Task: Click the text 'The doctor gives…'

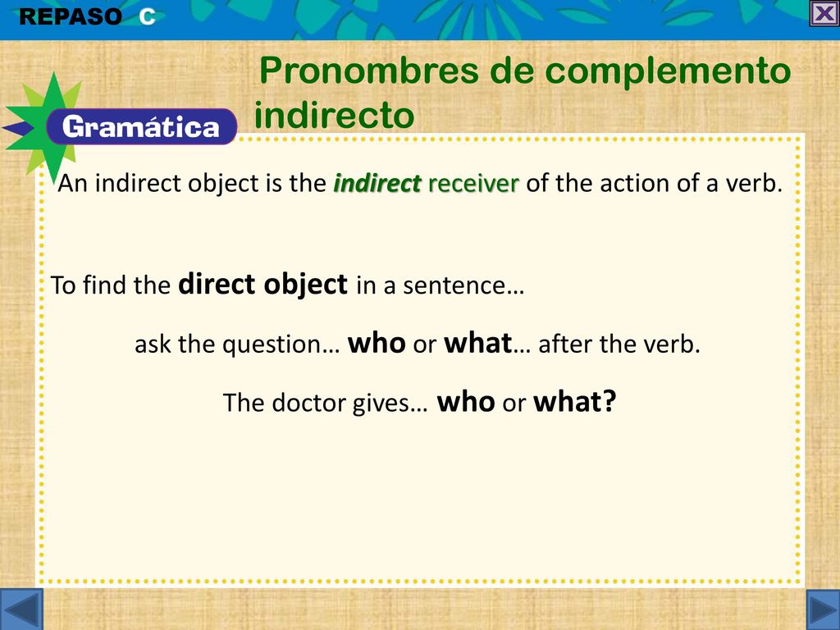Action: [325, 402]
